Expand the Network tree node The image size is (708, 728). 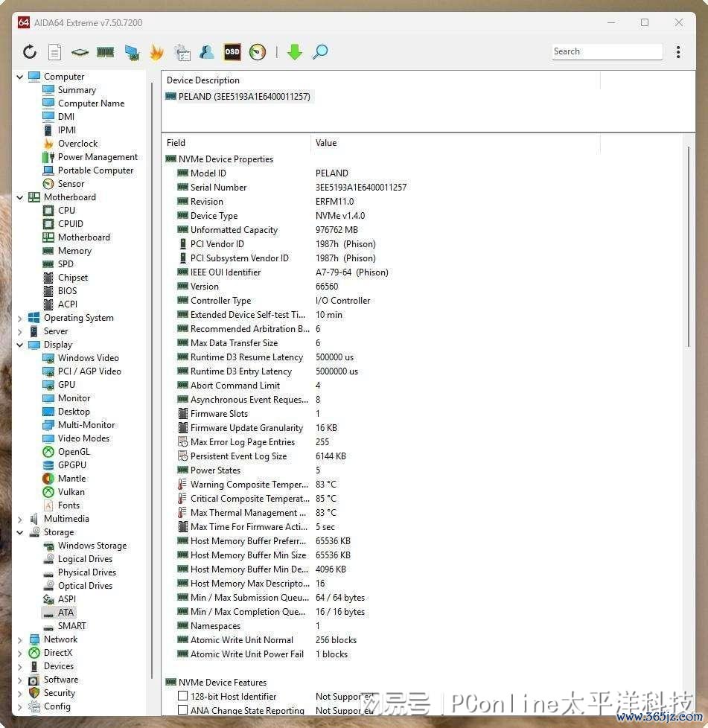tap(19, 639)
